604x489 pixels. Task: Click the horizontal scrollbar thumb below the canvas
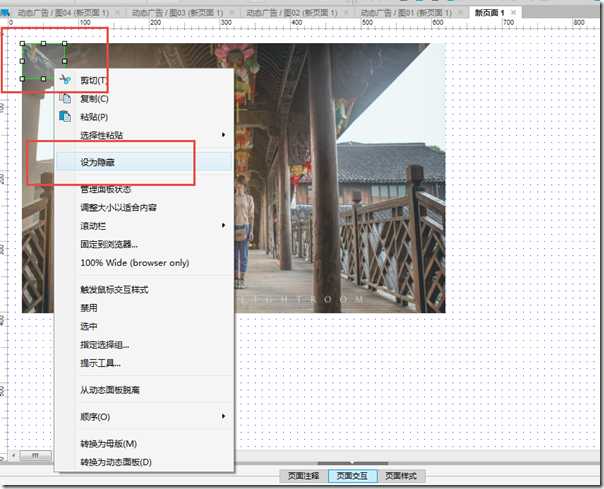click(x=35, y=455)
